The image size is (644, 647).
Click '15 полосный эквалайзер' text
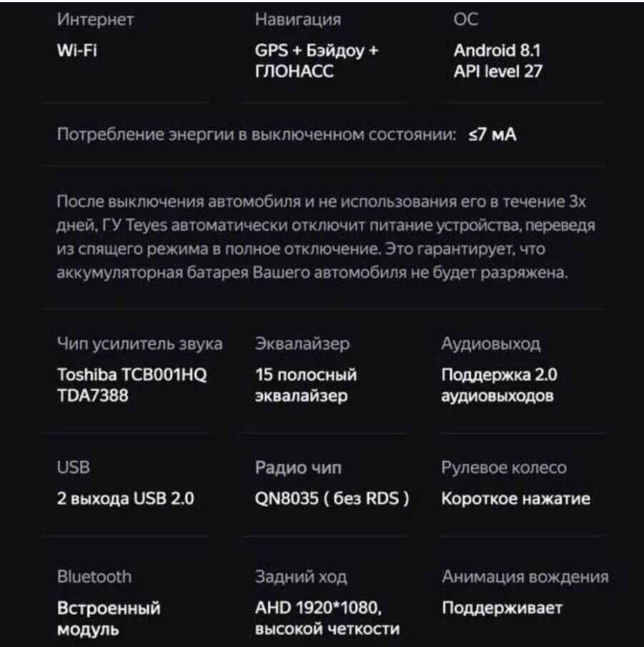pos(305,385)
